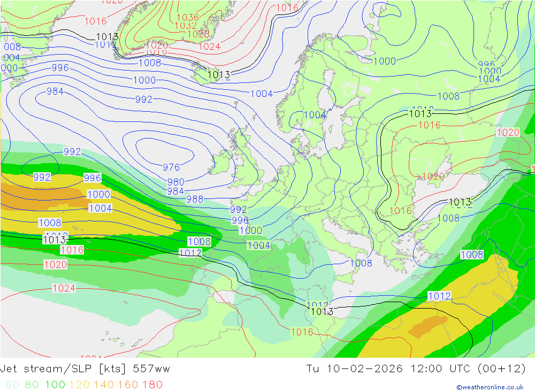Click the 1013 label over the Black Sea

(460, 202)
